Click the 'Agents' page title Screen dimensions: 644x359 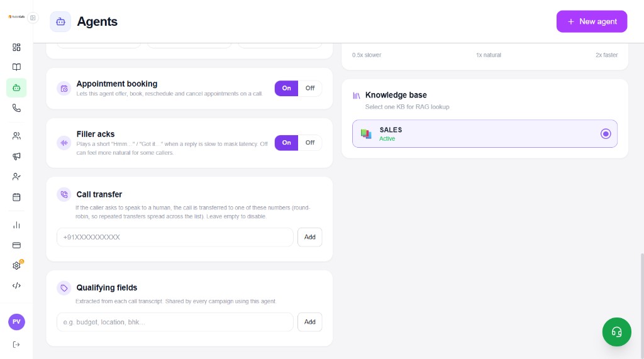(x=97, y=21)
